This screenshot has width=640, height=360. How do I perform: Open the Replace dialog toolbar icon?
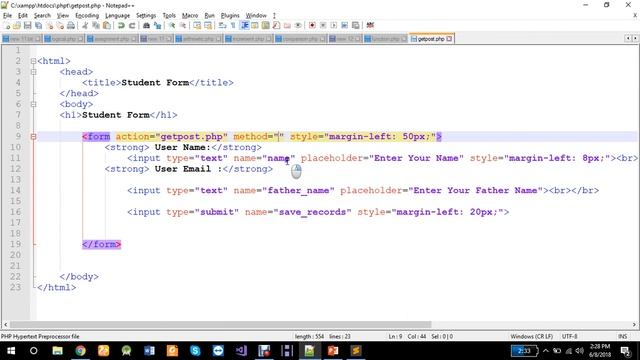157,25
